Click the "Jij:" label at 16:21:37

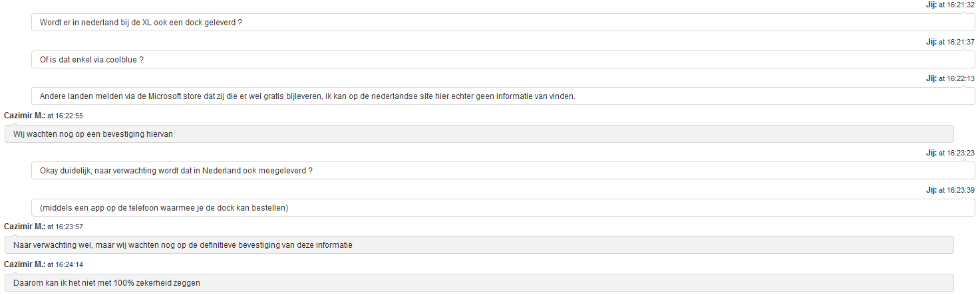pyautogui.click(x=931, y=41)
